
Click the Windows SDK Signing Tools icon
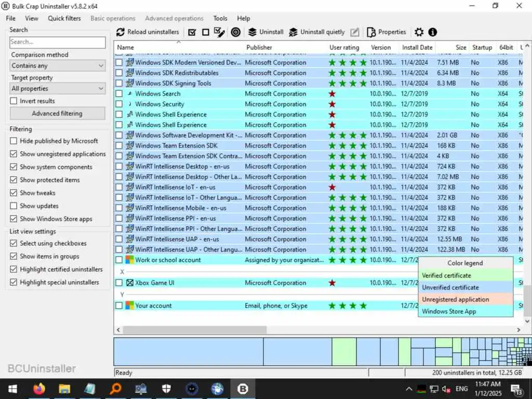tap(129, 83)
